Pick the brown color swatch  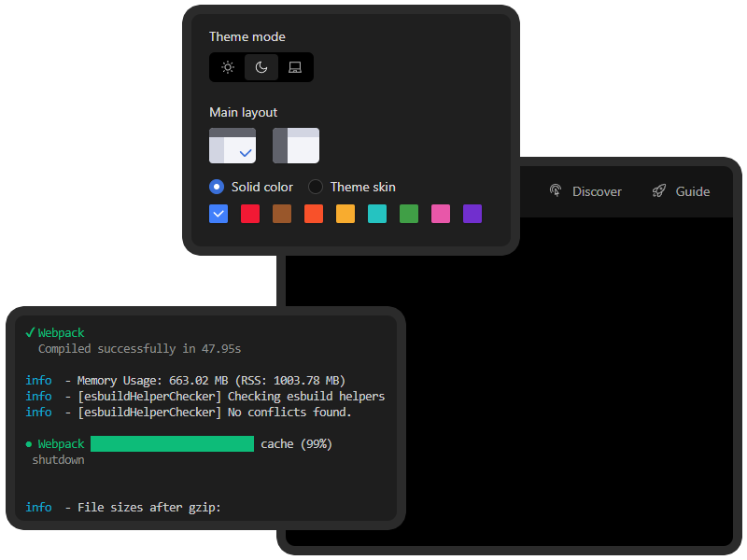[x=282, y=214]
